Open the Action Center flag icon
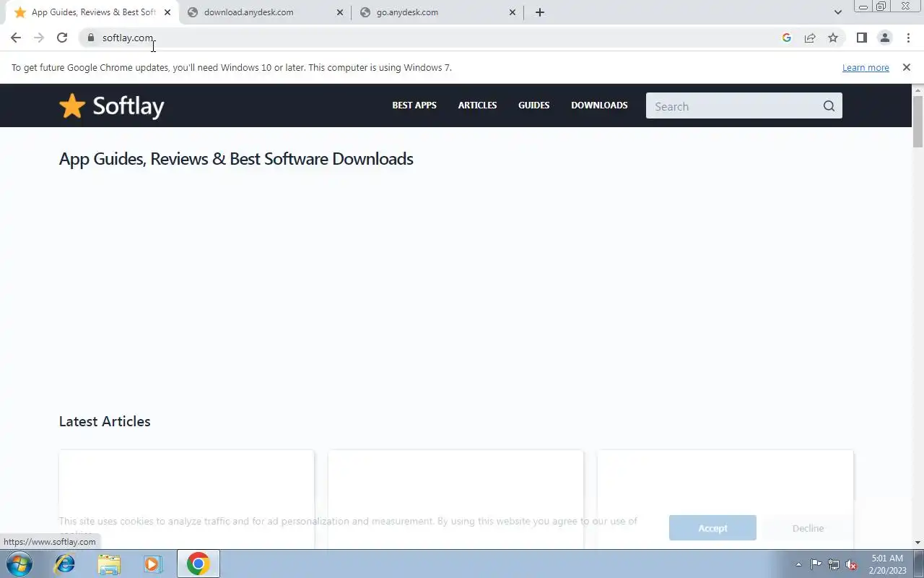 816,564
